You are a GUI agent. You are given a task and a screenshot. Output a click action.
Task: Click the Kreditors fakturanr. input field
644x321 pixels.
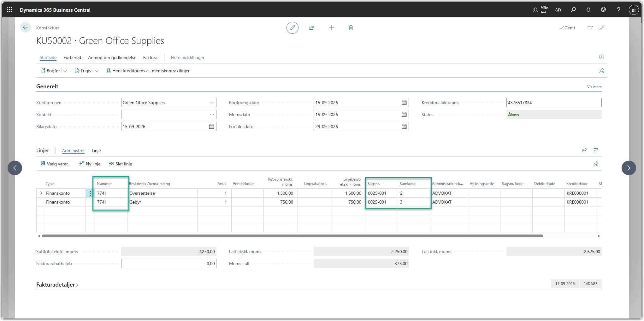tap(554, 103)
